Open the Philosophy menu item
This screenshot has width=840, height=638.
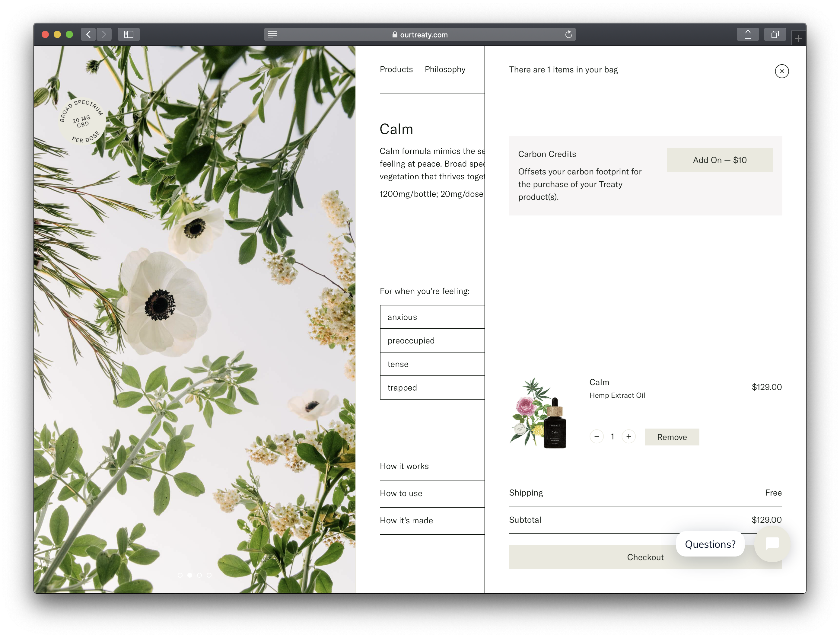pyautogui.click(x=445, y=69)
